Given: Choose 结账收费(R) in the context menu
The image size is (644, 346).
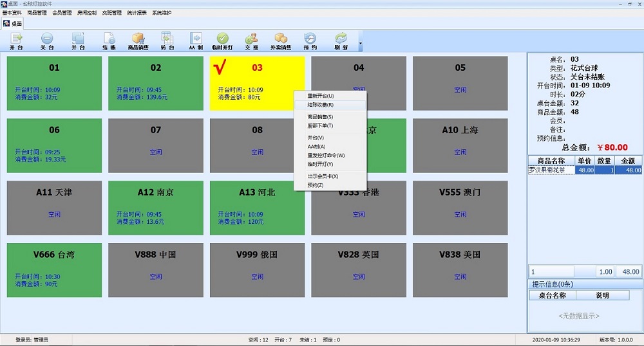Looking at the screenshot, I should coord(330,105).
